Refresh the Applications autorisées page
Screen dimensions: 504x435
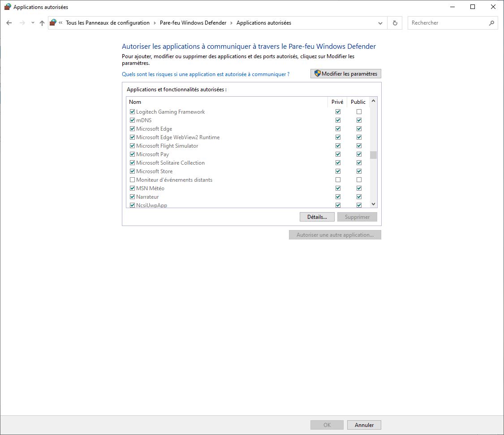click(x=395, y=23)
